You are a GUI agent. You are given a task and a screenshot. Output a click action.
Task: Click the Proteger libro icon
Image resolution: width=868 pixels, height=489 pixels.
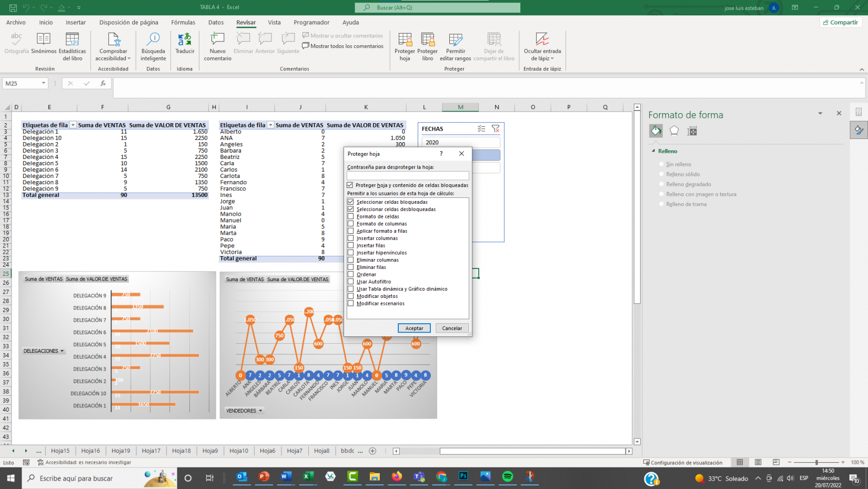428,40
